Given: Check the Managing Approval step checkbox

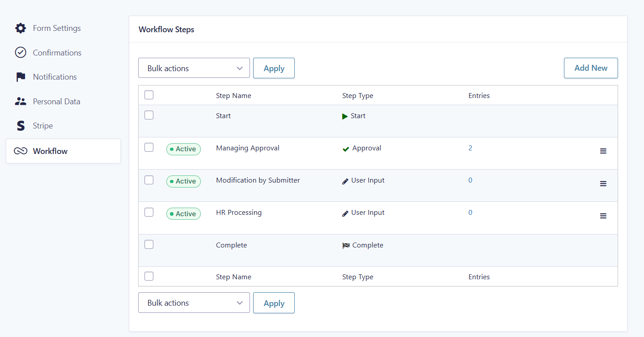Looking at the screenshot, I should tap(149, 148).
